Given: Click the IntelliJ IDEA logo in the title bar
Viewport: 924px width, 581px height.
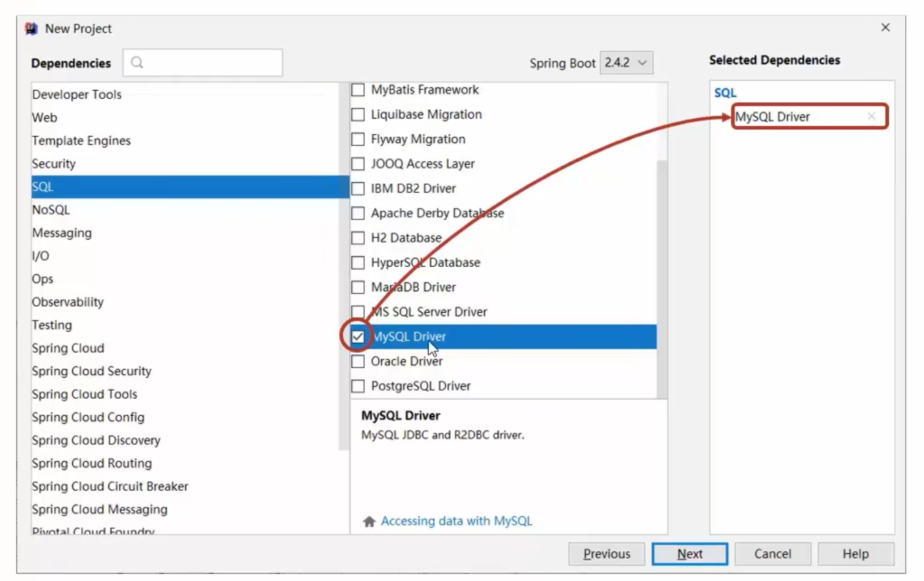Looking at the screenshot, I should (31, 28).
